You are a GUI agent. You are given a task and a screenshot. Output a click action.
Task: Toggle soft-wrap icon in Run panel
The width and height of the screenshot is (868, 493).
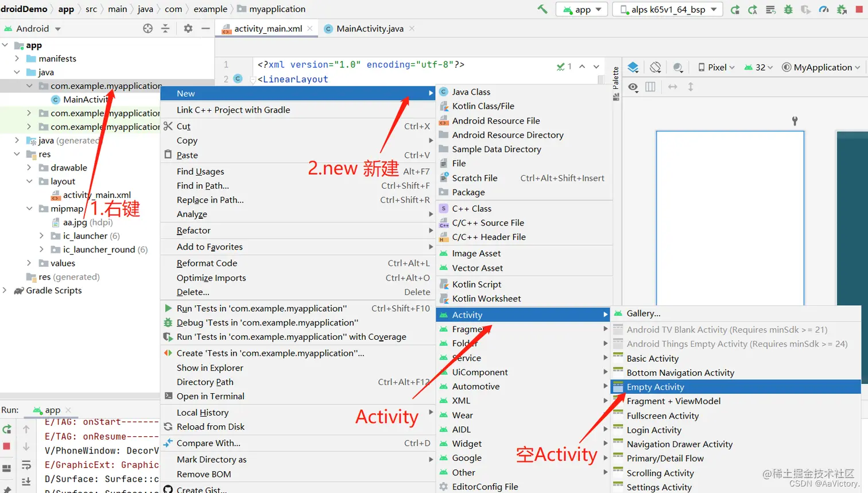26,465
